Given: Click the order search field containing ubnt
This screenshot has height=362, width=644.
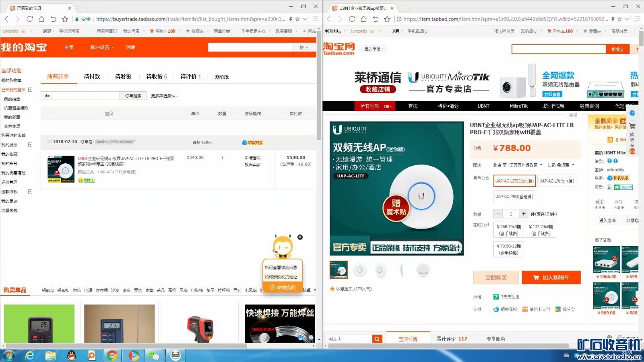Looking at the screenshot, I should [80, 96].
